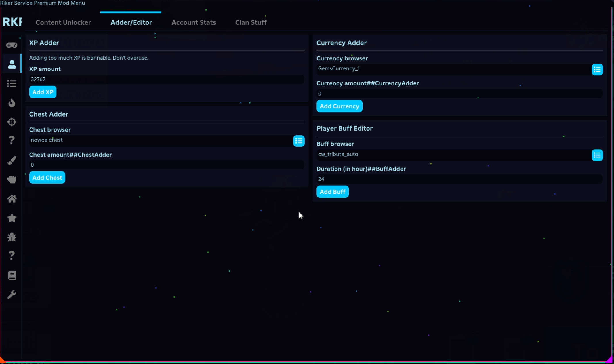The image size is (614, 364).
Task: Switch to the Content Unlocker tab
Action: (63, 22)
